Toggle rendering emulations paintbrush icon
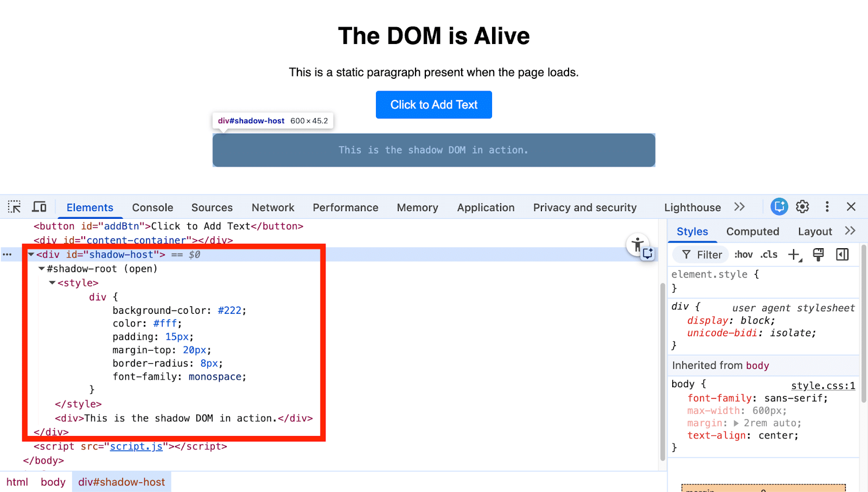 [x=818, y=254]
